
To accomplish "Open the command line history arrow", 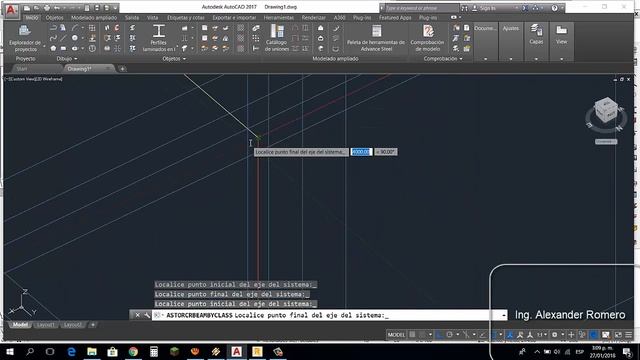I will (x=504, y=315).
